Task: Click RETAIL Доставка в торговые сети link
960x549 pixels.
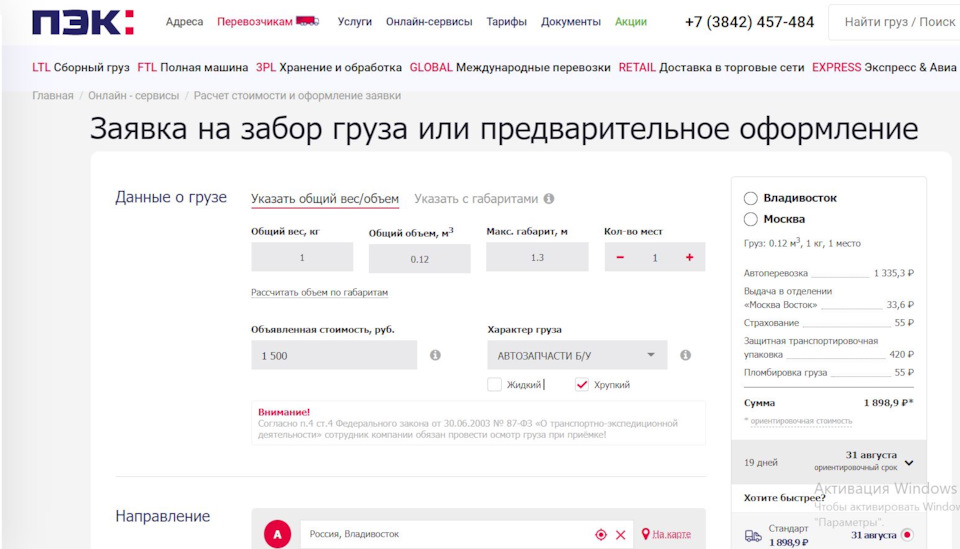Action: coord(711,67)
